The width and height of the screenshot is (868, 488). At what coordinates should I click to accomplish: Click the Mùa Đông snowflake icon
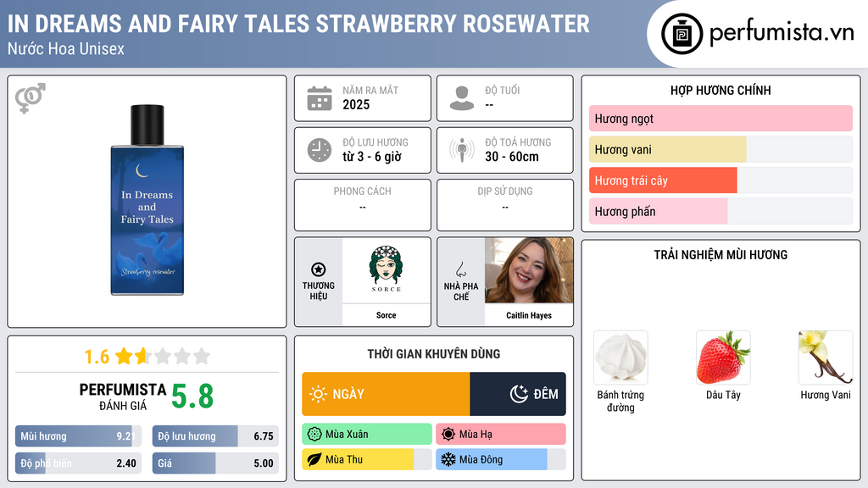pos(448,459)
